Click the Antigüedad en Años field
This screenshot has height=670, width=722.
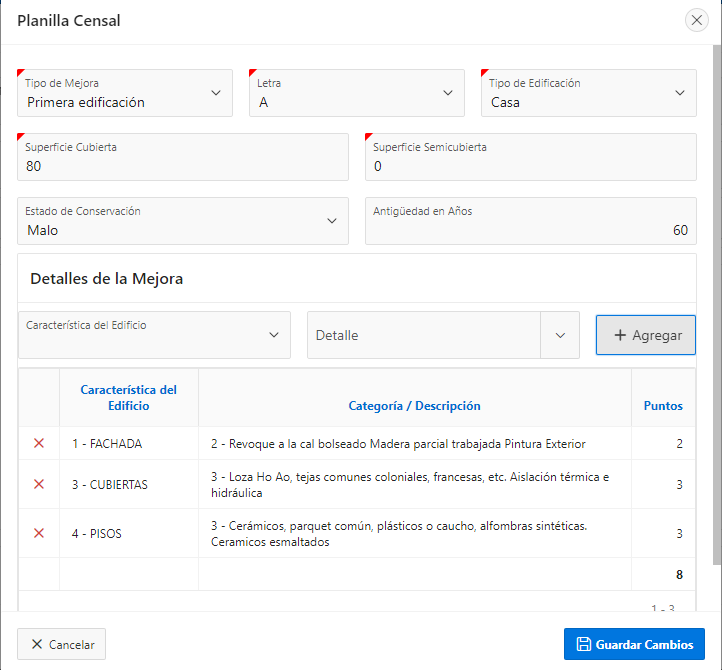tap(531, 221)
